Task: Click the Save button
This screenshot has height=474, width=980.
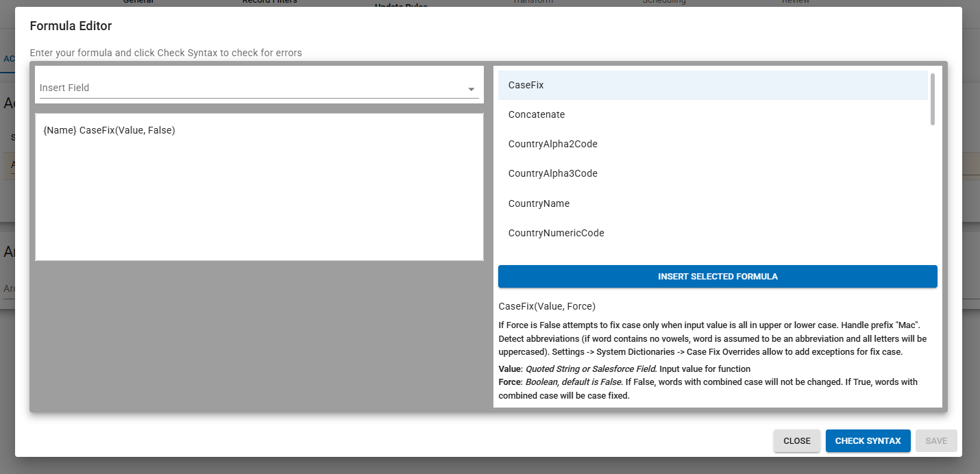Action: coord(936,440)
